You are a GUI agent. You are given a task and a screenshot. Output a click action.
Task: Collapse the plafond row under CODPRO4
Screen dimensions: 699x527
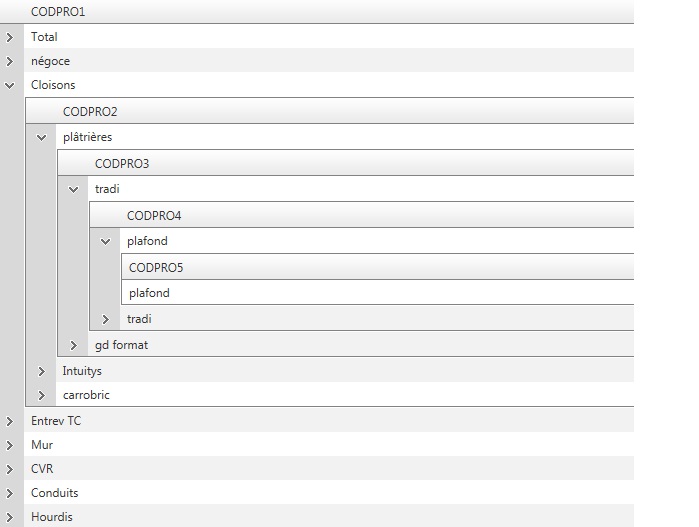coord(106,242)
